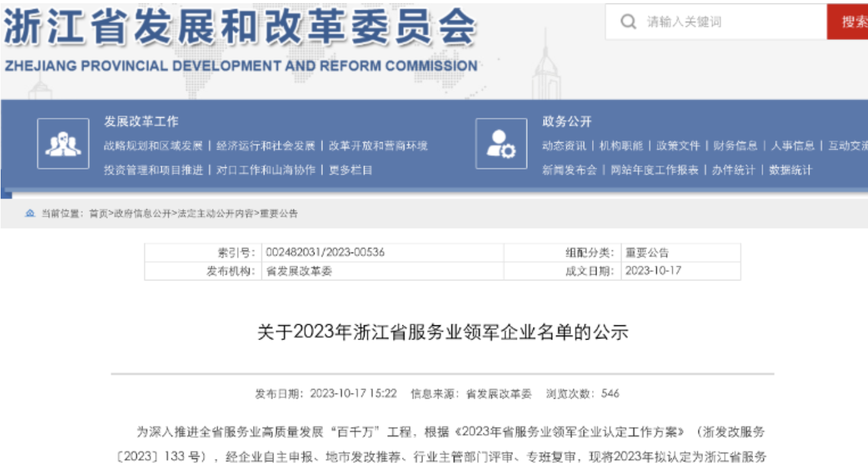
Task: Open 新闻发布会 link
Action: point(569,170)
